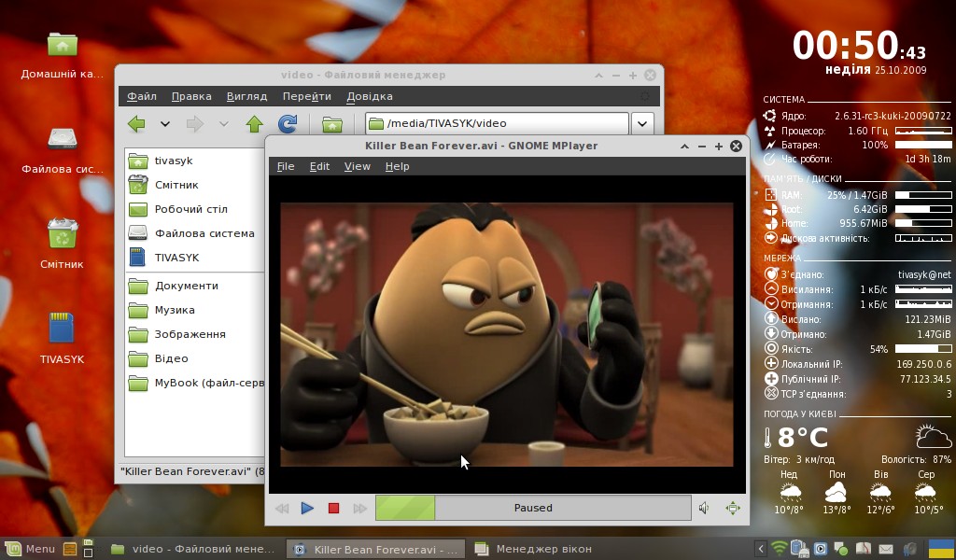Click the workspace switcher icon in the panel
Screen dimensions: 956x560
coord(88,549)
